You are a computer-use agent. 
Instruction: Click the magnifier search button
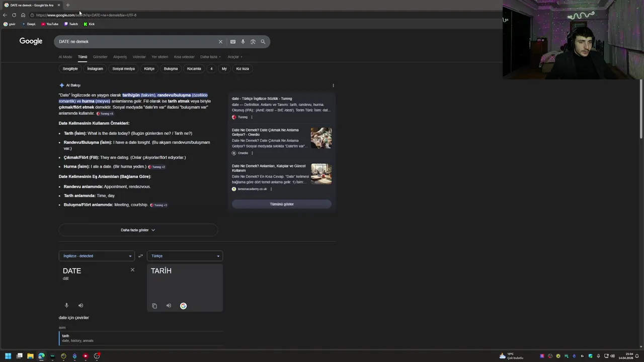click(263, 42)
